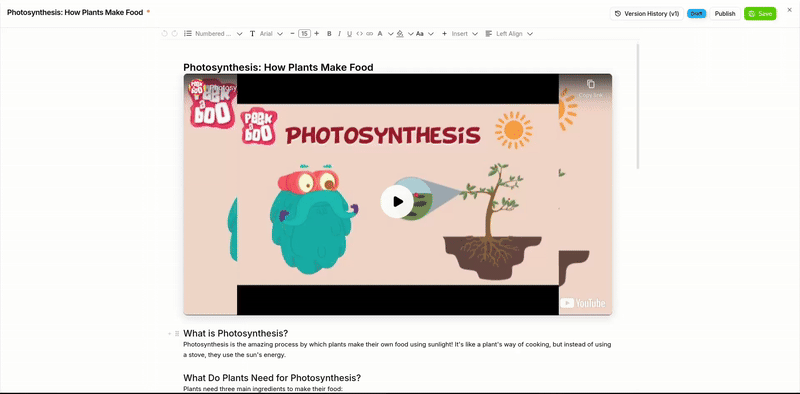The image size is (800, 394).
Task: Decrease font size with minus button
Action: [292, 34]
